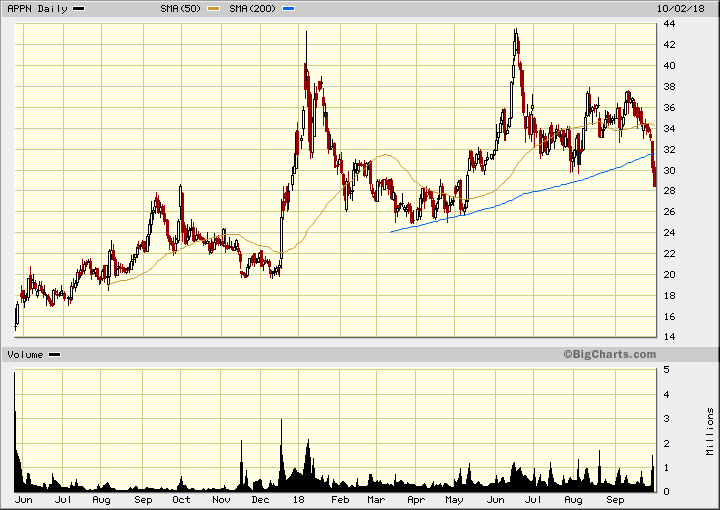Click the Jul label next to Aug 2017
The image size is (720, 510).
[x=63, y=500]
